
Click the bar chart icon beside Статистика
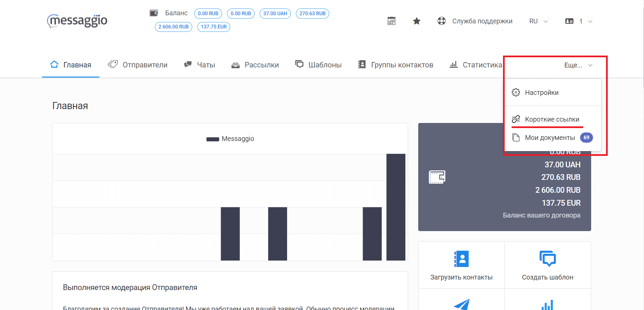(454, 64)
